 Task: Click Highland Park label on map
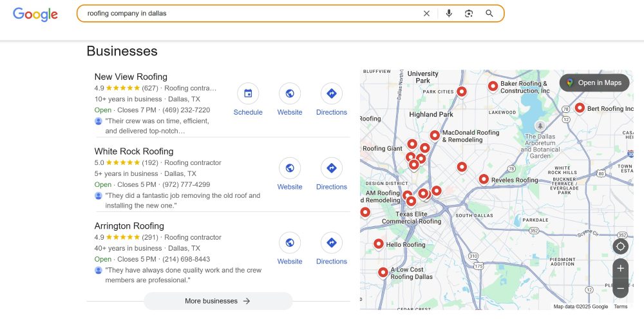click(x=431, y=115)
